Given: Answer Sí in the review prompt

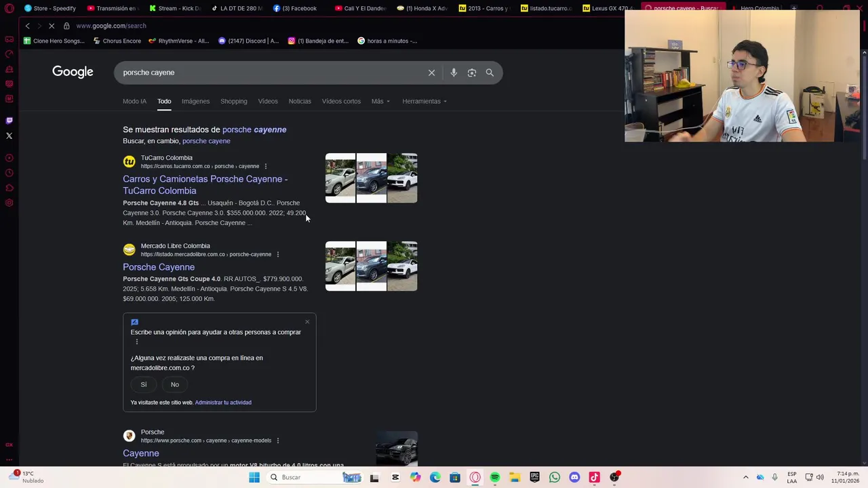Looking at the screenshot, I should 144,384.
